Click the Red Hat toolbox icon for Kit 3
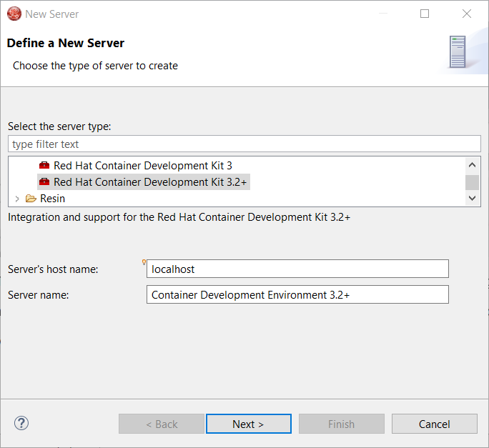 (x=44, y=166)
